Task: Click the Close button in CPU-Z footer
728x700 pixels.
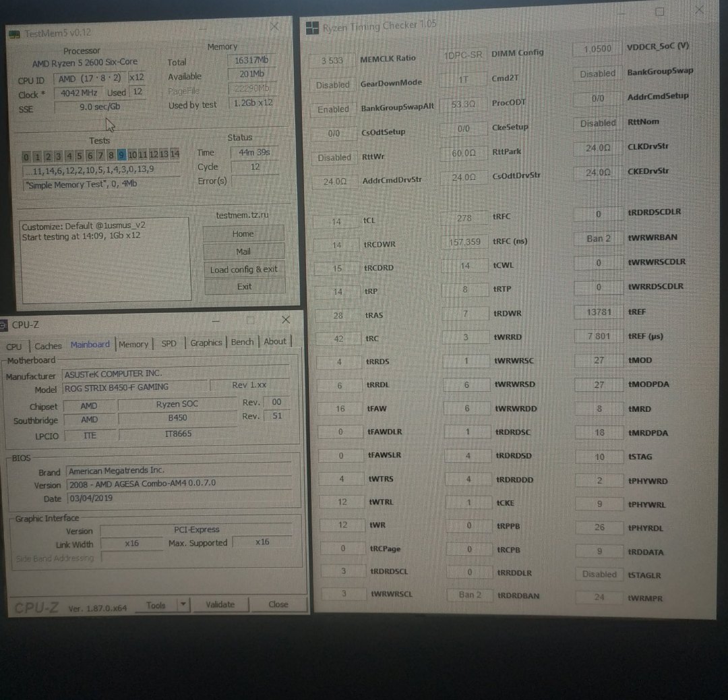Action: pos(278,604)
